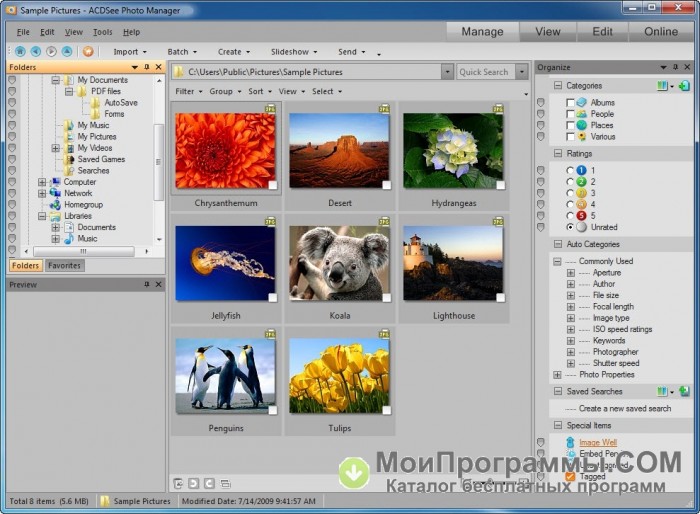Open the Import dropdown menu
Image resolution: width=700 pixels, height=514 pixels.
point(129,51)
